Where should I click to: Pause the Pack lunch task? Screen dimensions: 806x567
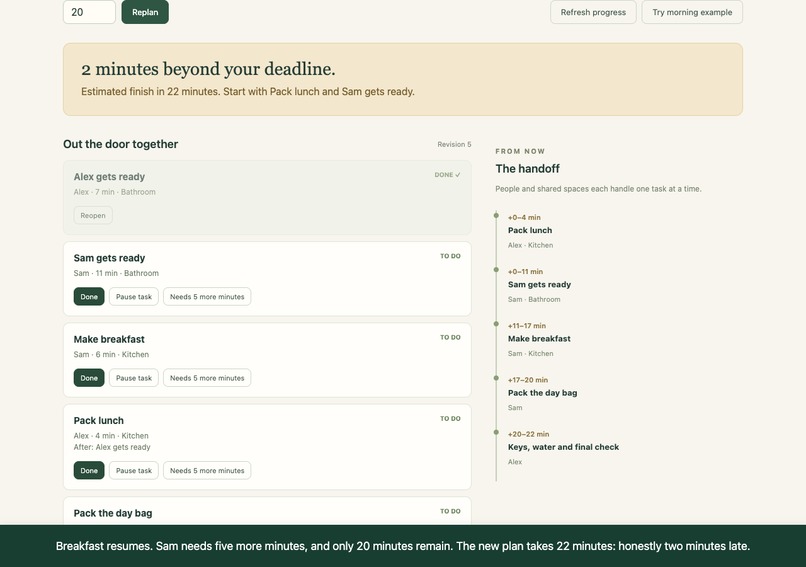click(134, 470)
